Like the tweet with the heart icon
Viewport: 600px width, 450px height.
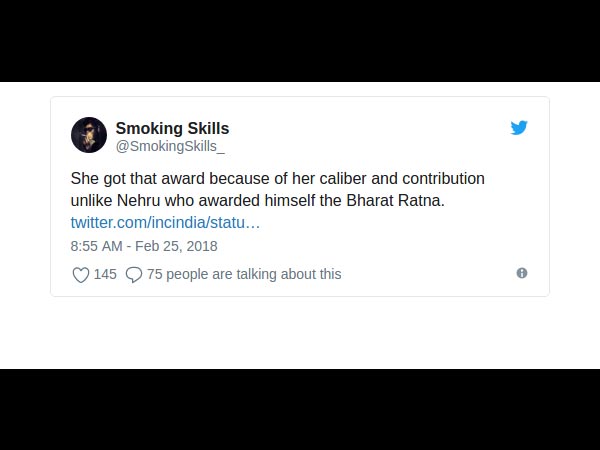click(81, 274)
